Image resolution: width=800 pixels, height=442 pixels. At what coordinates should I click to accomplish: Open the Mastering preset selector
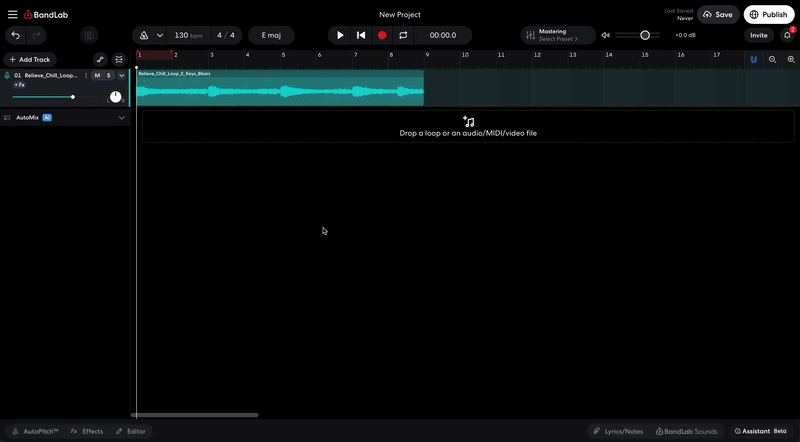tap(557, 35)
